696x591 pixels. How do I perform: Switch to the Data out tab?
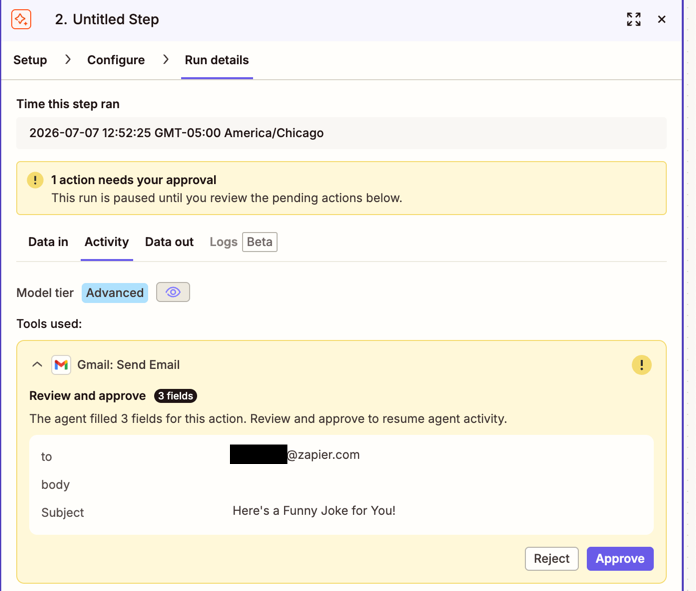(x=169, y=242)
